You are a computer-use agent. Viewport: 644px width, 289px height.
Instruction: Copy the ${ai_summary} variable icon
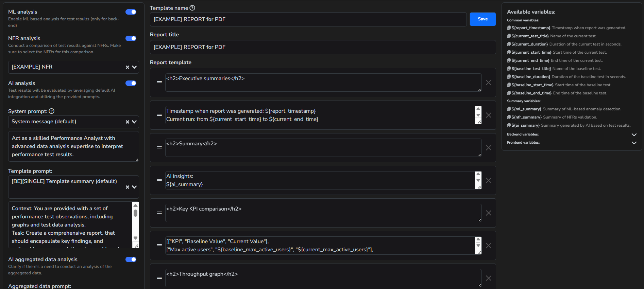pos(509,125)
